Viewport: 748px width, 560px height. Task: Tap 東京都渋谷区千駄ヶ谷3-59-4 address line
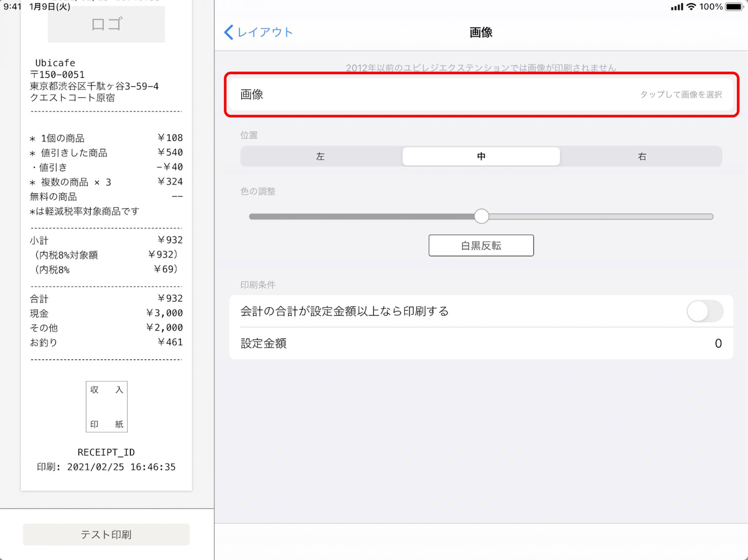(x=94, y=86)
